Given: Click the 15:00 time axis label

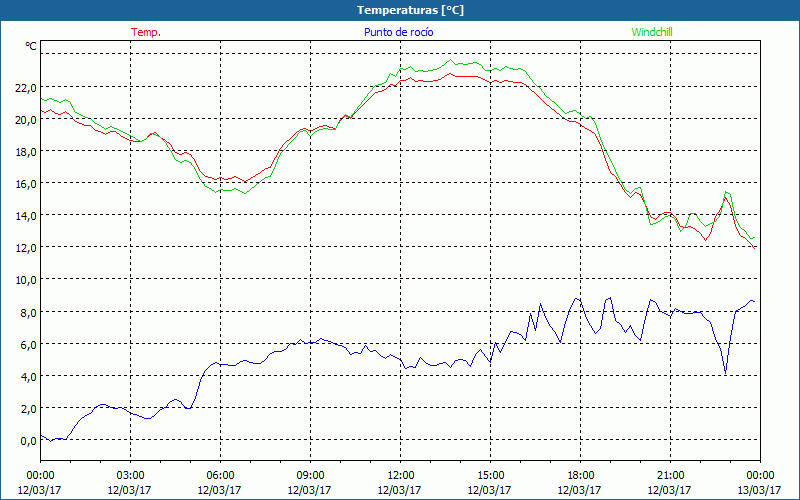Looking at the screenshot, I should pyautogui.click(x=490, y=476).
